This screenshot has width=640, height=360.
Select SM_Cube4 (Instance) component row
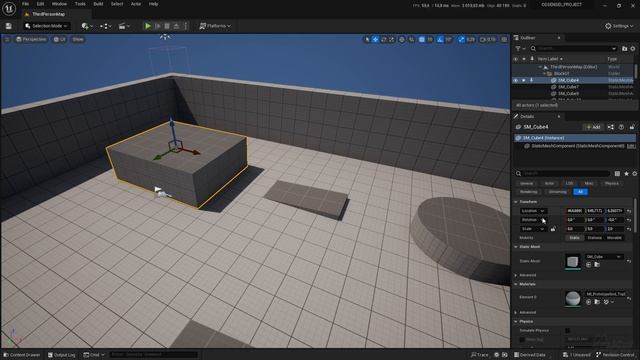coord(575,138)
